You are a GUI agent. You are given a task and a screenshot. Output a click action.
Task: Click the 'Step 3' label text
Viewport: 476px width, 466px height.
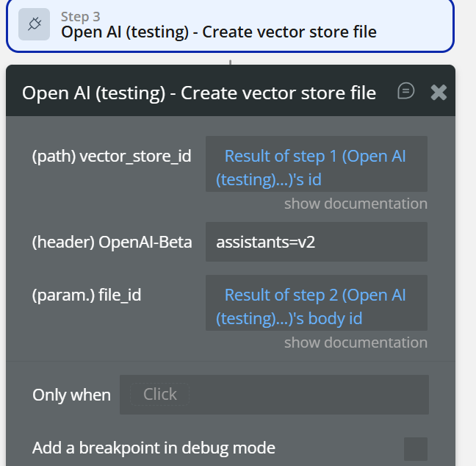point(81,17)
